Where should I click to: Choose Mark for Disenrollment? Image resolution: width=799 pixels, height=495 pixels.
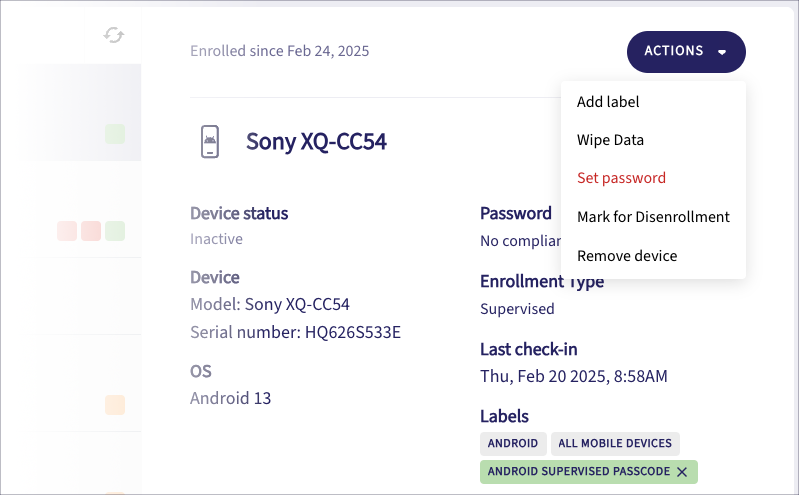(653, 217)
